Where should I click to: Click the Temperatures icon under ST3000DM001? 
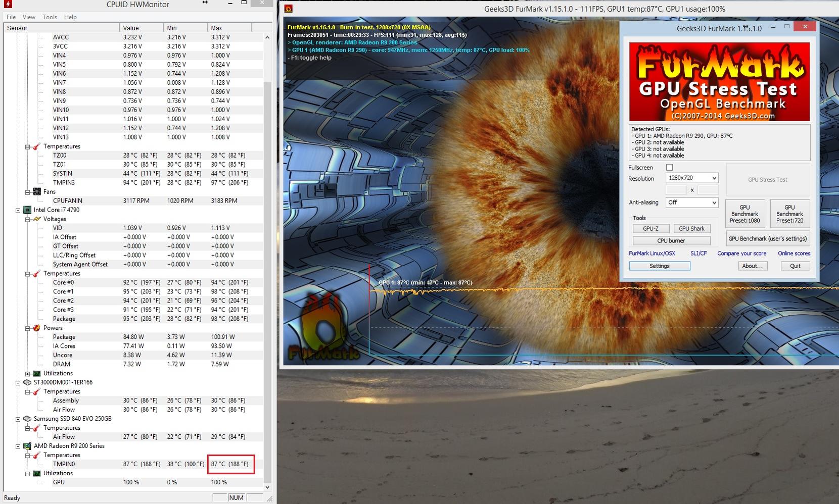(x=37, y=392)
